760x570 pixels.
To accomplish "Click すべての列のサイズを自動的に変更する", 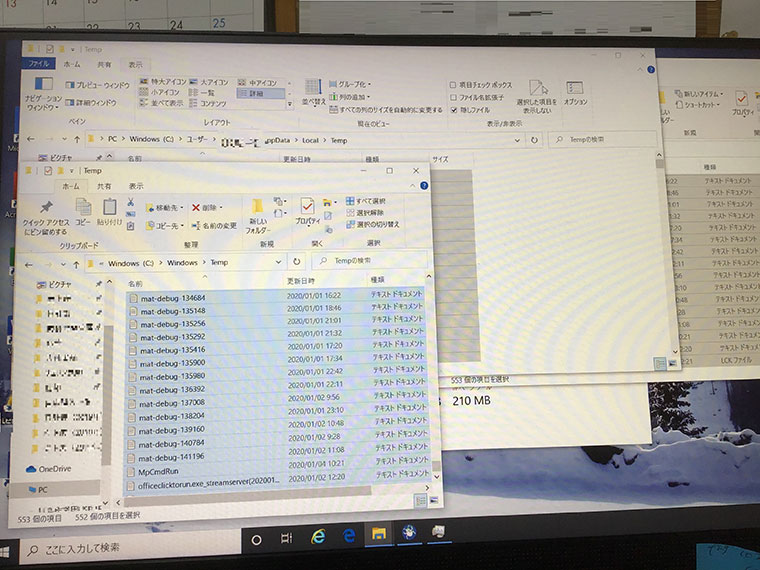I will (386, 110).
